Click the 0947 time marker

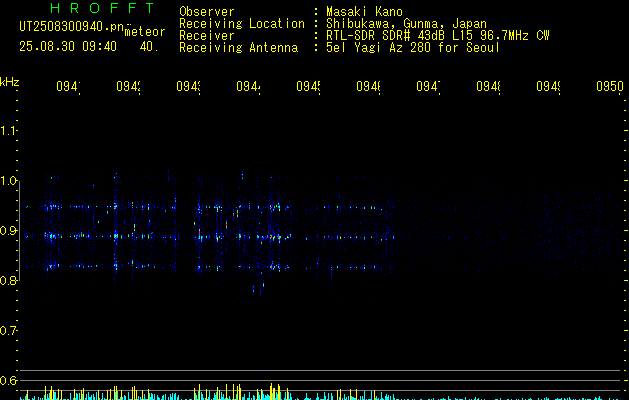pyautogui.click(x=428, y=86)
